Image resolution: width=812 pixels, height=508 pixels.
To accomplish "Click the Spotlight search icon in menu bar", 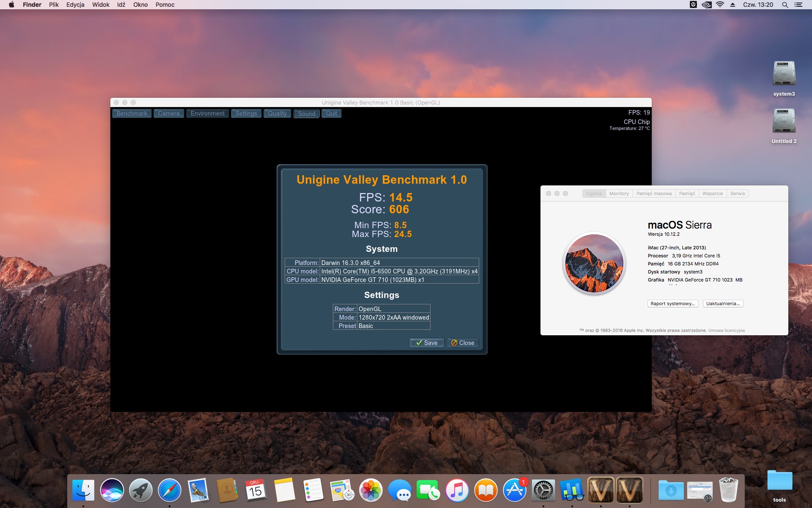I will point(785,5).
